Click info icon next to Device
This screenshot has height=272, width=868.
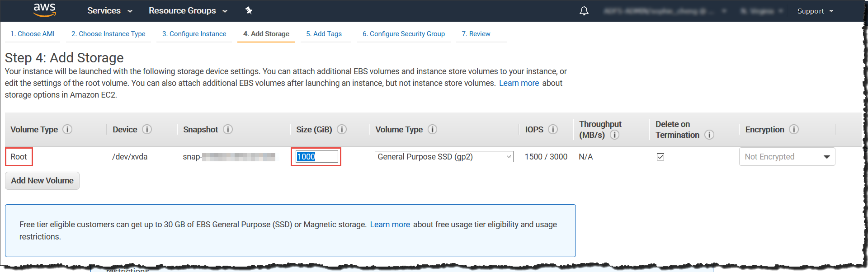coord(147,130)
